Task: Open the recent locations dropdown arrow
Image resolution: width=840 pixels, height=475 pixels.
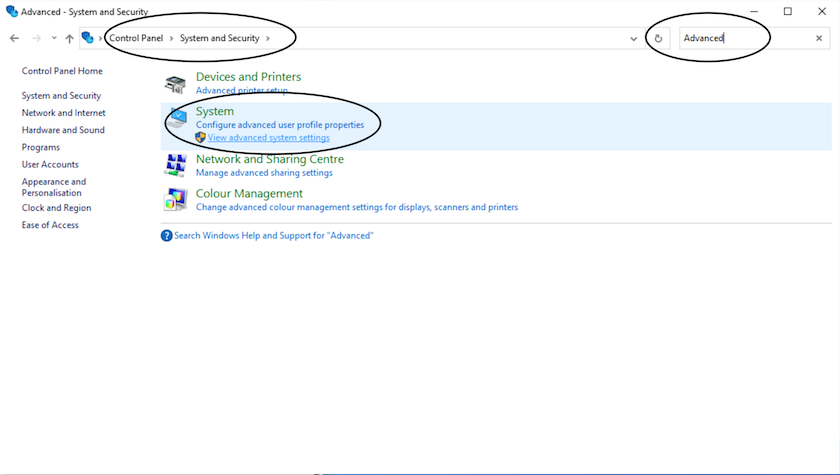Action: point(54,38)
